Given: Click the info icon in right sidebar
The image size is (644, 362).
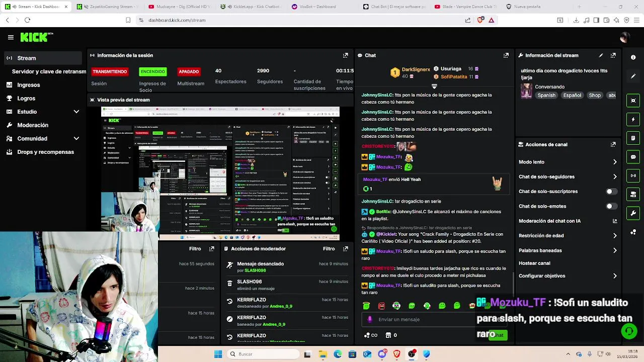Looking at the screenshot, I should 633,57.
